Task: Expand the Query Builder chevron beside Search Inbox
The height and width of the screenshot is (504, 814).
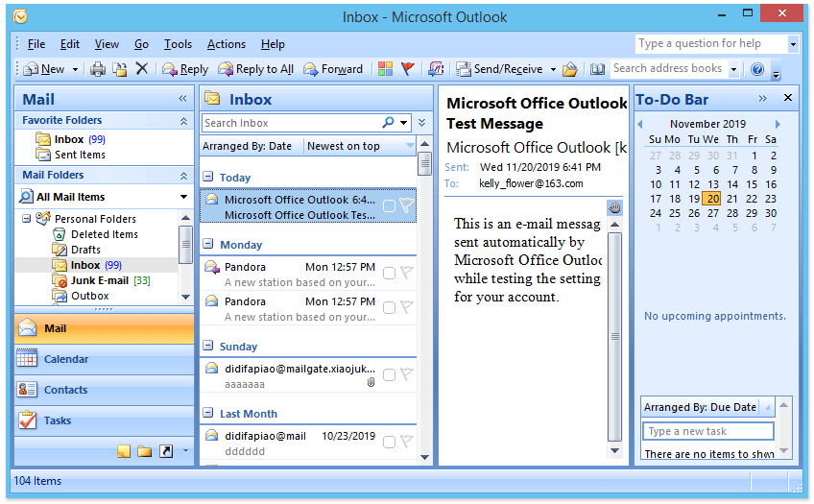Action: (x=422, y=123)
